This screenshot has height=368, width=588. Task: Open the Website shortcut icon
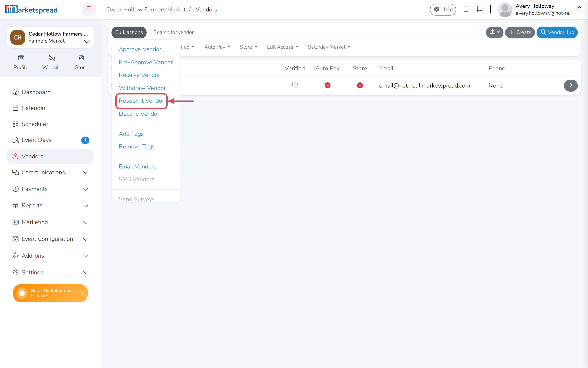click(52, 58)
